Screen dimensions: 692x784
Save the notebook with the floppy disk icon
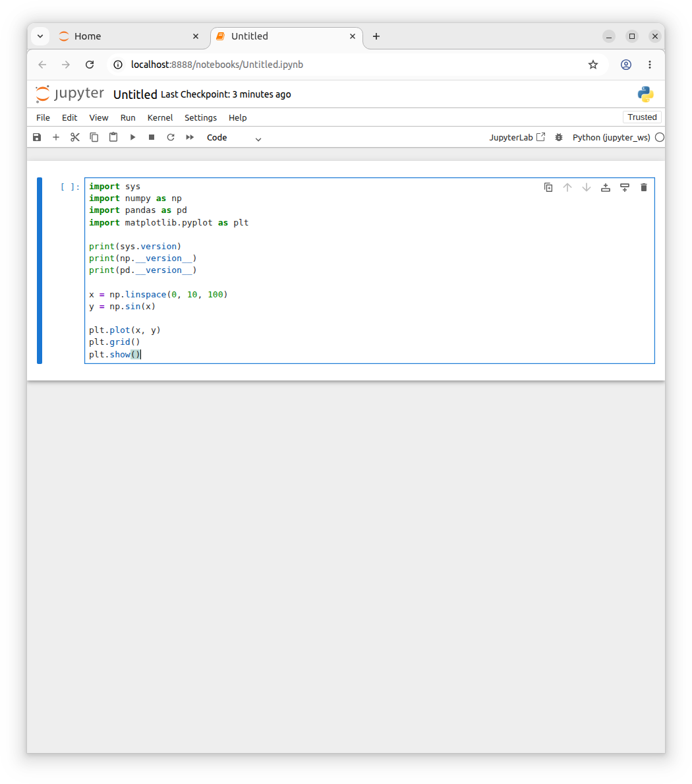click(x=37, y=137)
